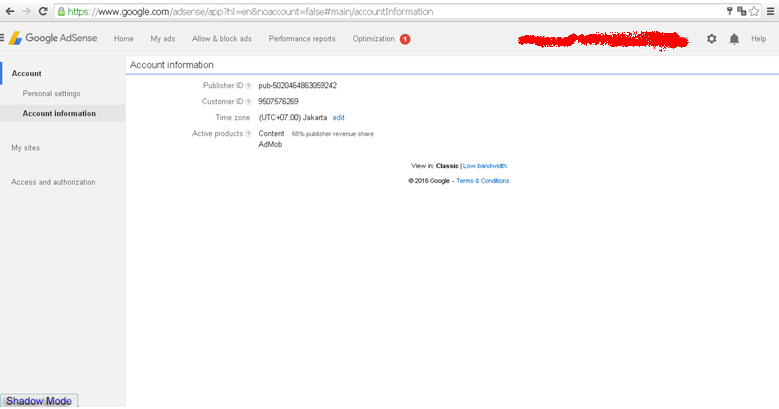
Task: Click the Account information page heading
Action: tap(172, 65)
